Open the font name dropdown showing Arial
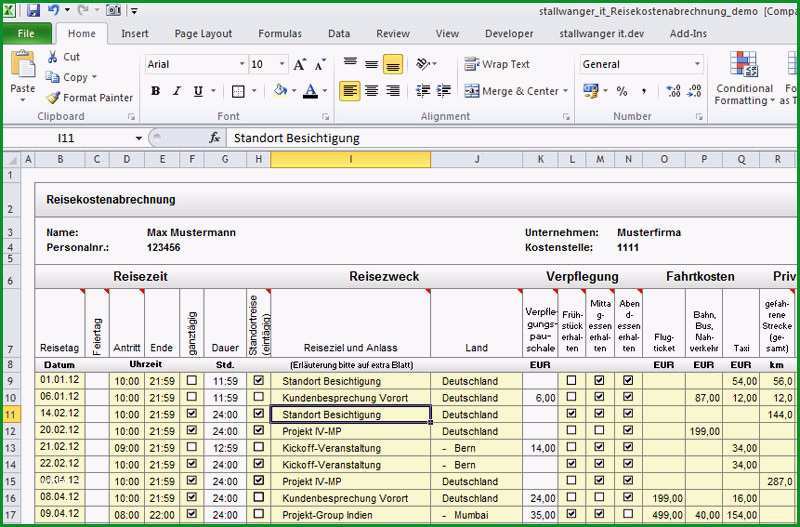This screenshot has height=527, width=800. (x=242, y=64)
